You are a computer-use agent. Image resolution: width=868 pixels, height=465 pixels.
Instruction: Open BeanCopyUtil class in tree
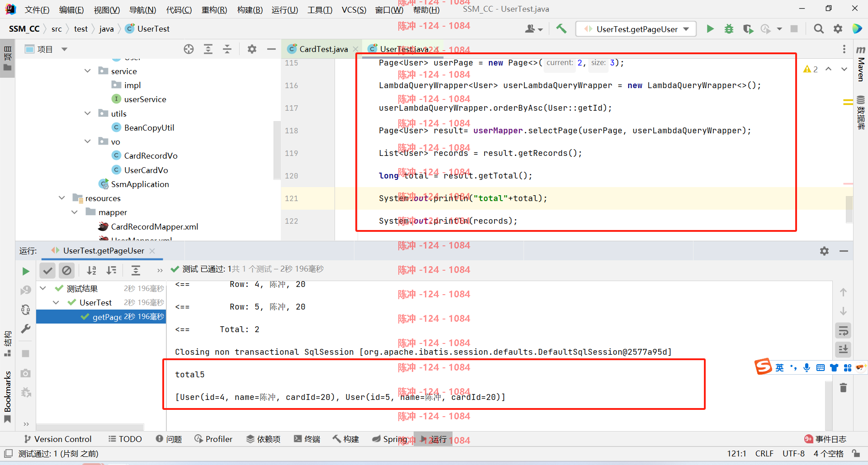pyautogui.click(x=149, y=127)
